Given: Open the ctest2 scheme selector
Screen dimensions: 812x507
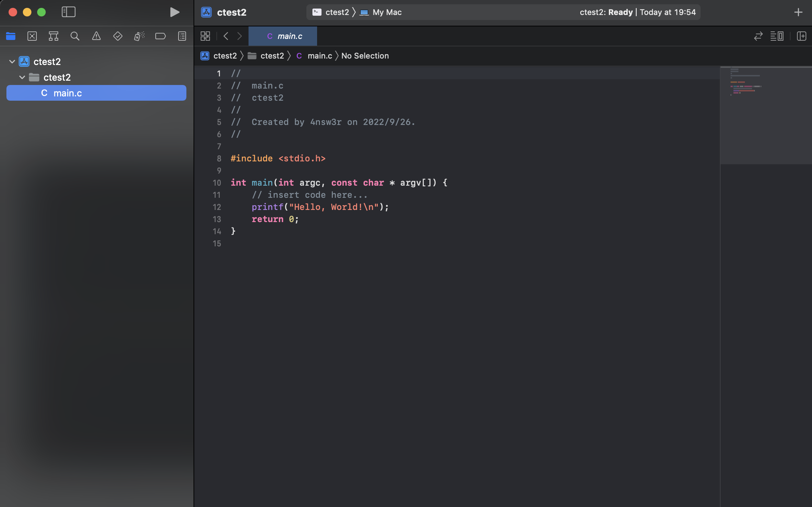Looking at the screenshot, I should tap(336, 12).
